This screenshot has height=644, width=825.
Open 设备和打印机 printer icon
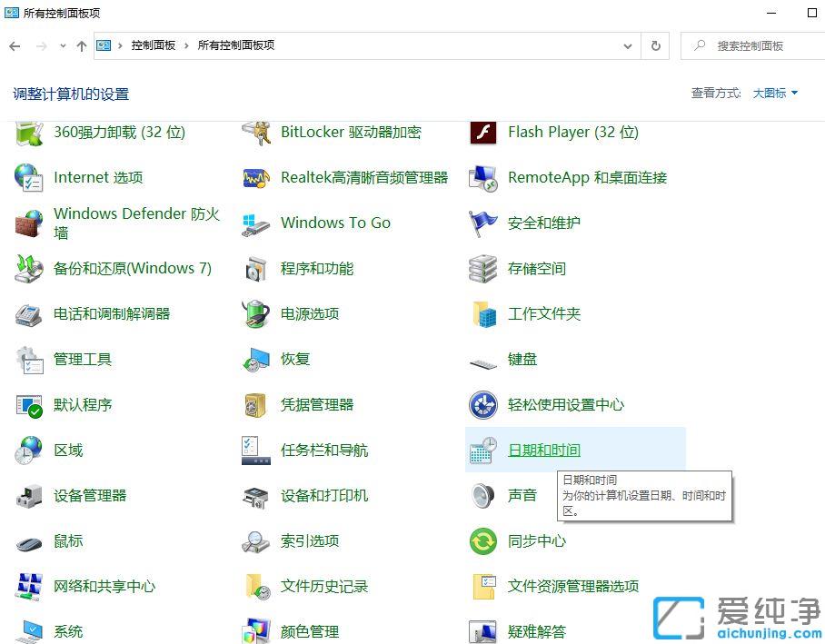click(256, 497)
